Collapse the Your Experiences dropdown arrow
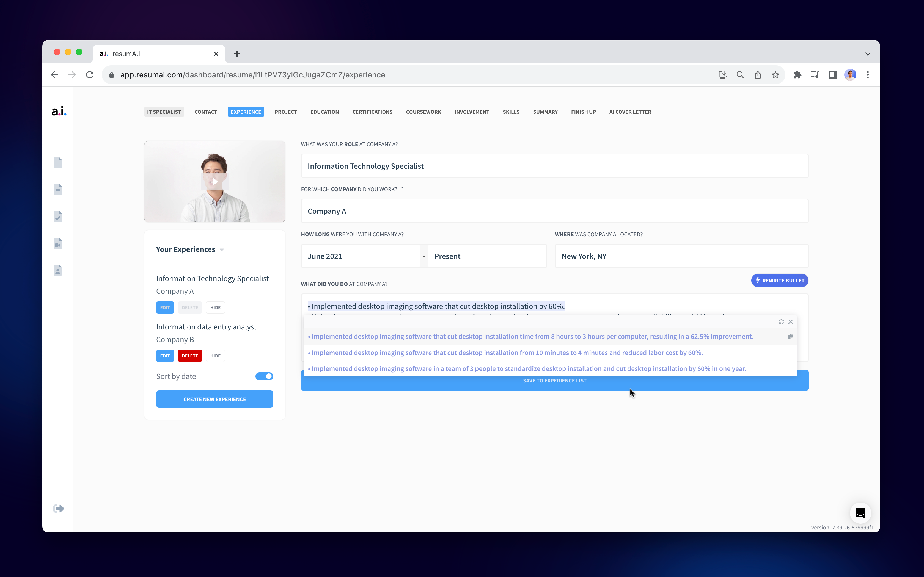Viewport: 924px width, 577px height. click(x=222, y=250)
